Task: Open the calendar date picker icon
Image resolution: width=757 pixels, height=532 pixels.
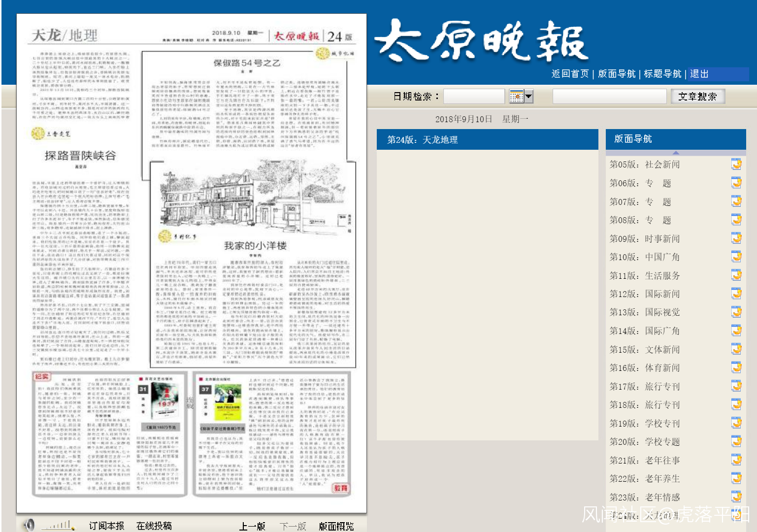Action: coord(516,97)
